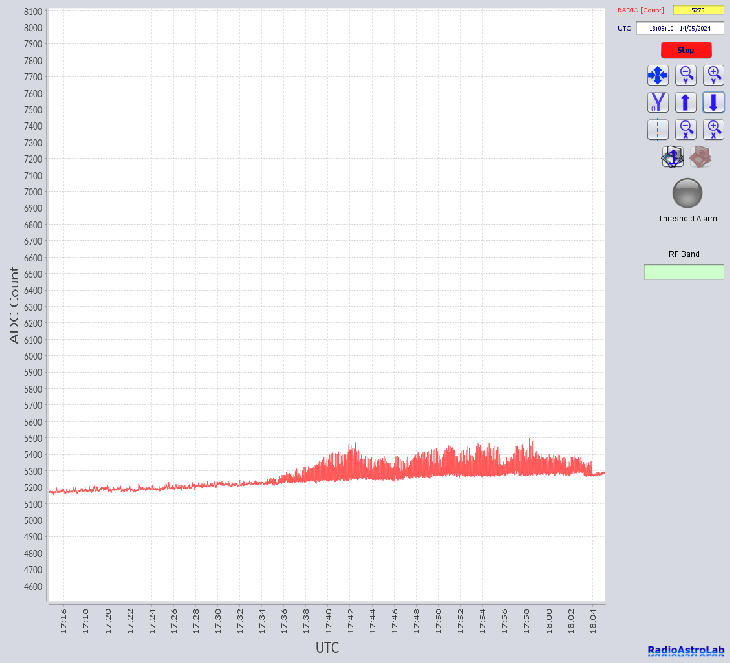Viewport: 730px width, 663px height.
Task: Open the RadioAstroLab link
Action: click(686, 651)
